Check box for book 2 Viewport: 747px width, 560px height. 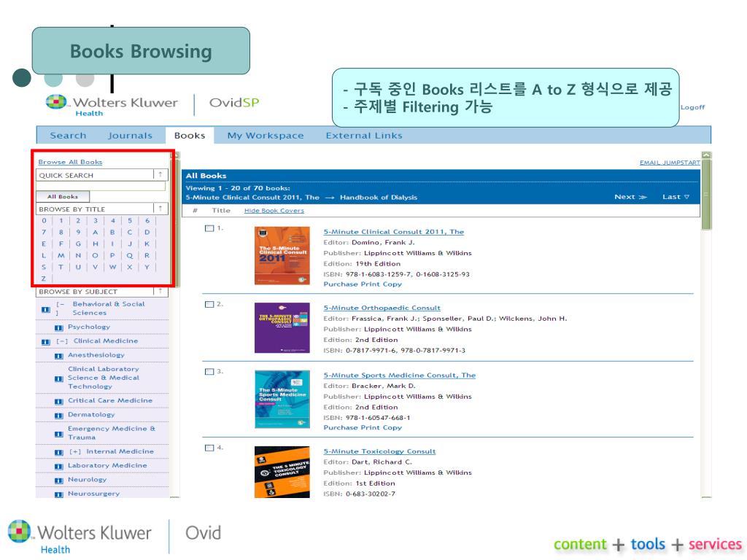tap(209, 304)
